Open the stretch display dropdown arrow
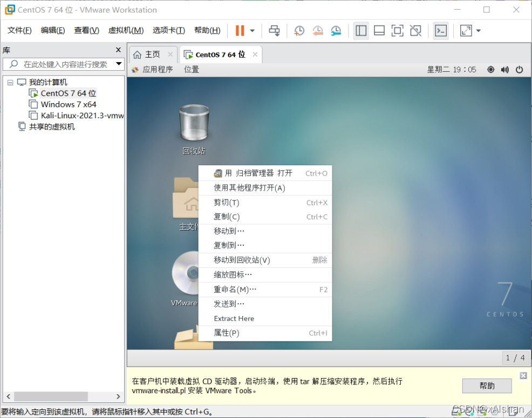532x418 pixels. coord(479,31)
